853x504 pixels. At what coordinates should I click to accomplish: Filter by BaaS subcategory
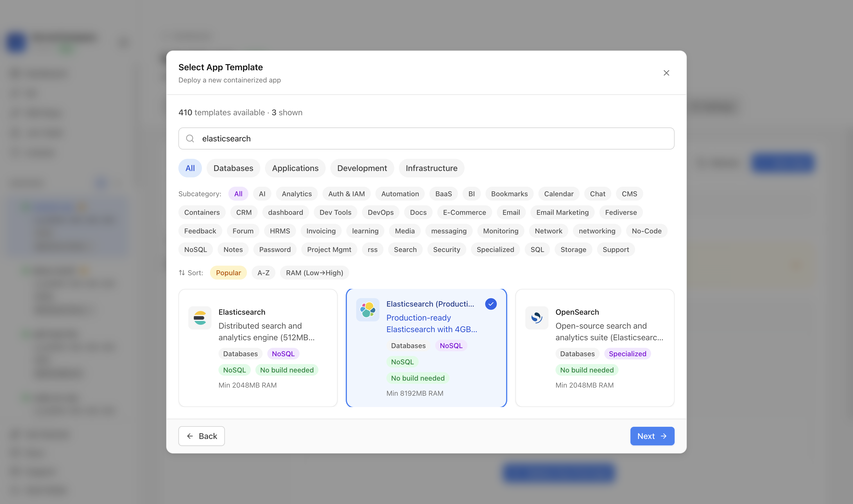tap(443, 194)
